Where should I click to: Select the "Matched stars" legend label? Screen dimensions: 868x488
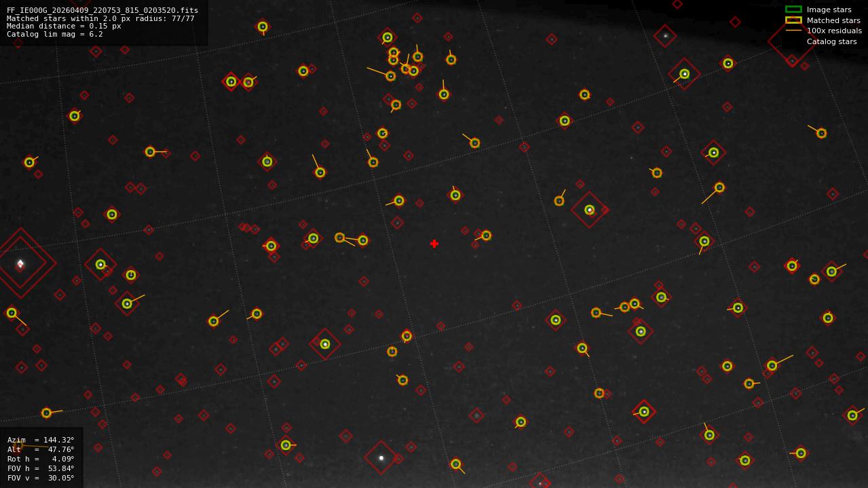click(833, 20)
